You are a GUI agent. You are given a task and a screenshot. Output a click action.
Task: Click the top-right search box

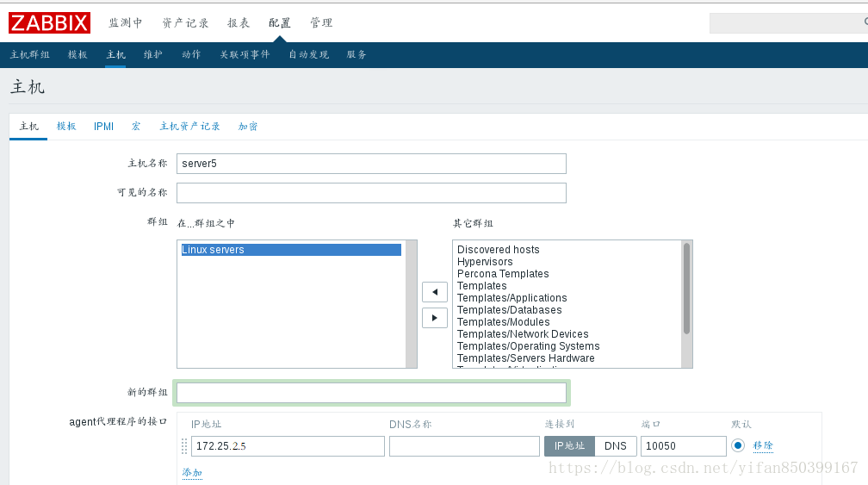[789, 23]
